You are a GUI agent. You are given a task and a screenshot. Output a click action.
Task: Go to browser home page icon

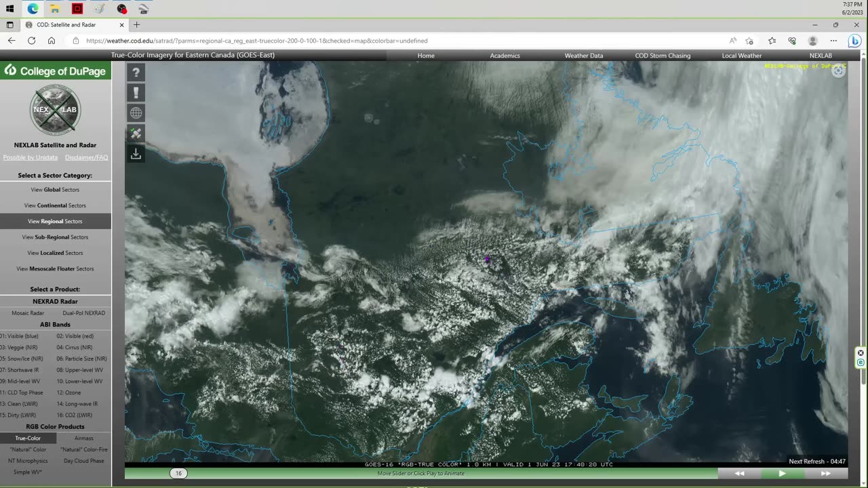click(x=52, y=41)
